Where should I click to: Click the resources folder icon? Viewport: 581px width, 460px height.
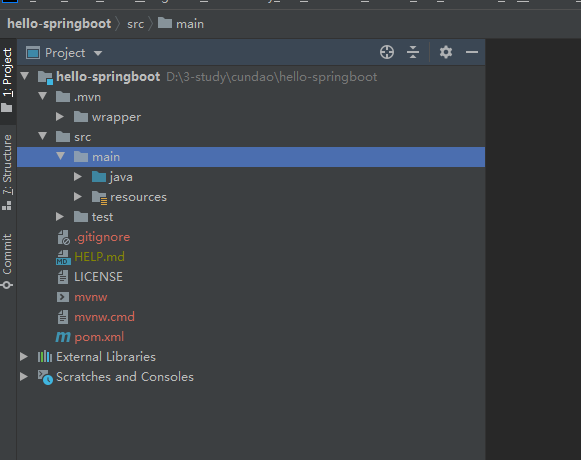coord(99,198)
